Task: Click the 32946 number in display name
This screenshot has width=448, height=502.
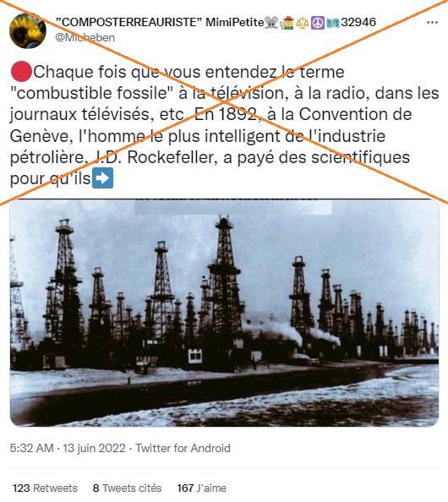Action: [358, 23]
